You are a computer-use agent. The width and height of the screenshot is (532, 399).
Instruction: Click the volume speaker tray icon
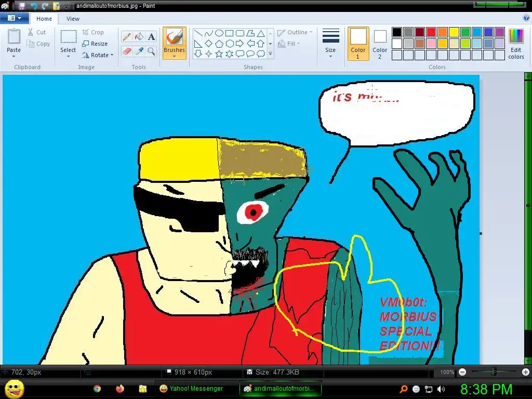tap(442, 389)
